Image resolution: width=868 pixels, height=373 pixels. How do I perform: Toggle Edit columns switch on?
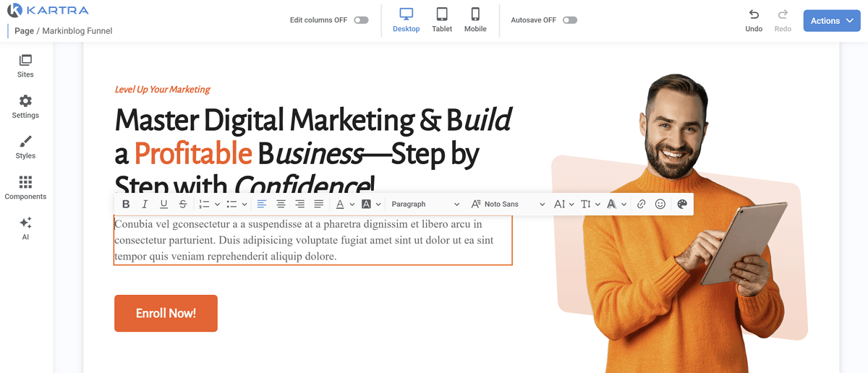361,20
